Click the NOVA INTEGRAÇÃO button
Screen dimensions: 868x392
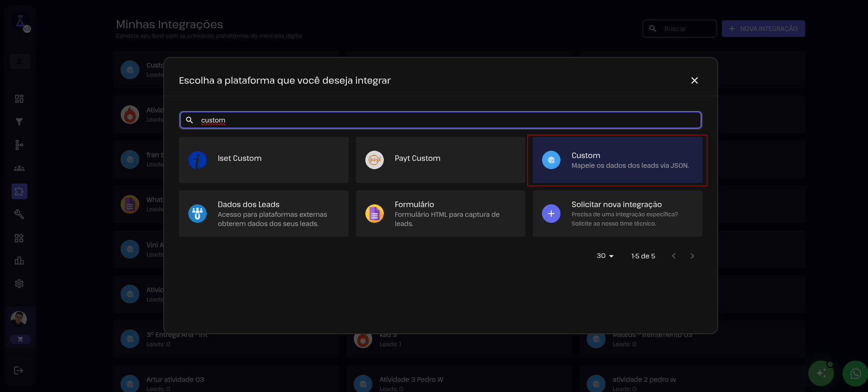pos(763,29)
